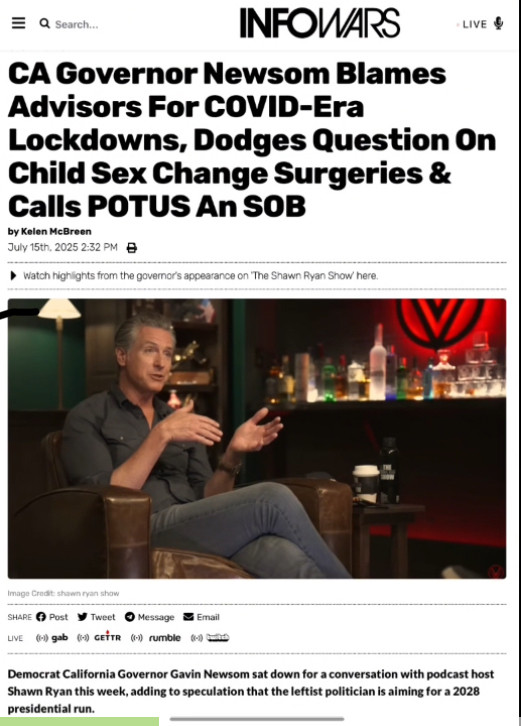Screen dimensions: 521x726
Task: Open the Shawn Ryan Show highlights text
Action: pyautogui.click(x=201, y=275)
